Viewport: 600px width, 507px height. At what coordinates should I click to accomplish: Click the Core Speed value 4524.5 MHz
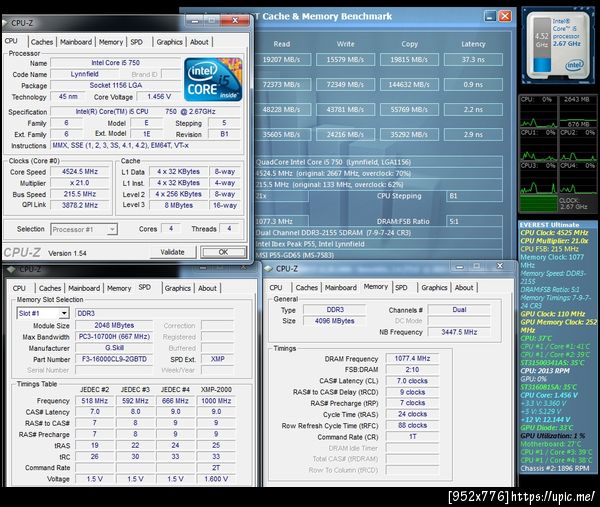[x=80, y=171]
